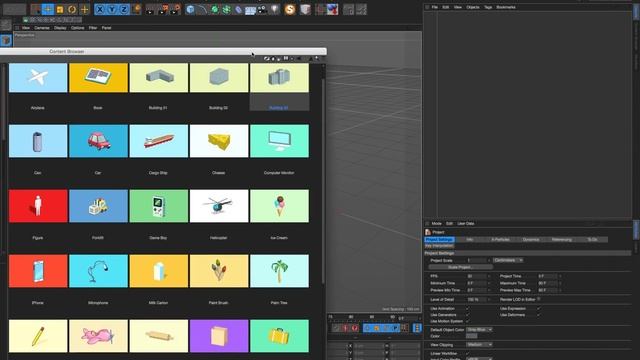Open the Deformer (blue bend) icon
Screen dimensions: 640x360
[x=238, y=9]
